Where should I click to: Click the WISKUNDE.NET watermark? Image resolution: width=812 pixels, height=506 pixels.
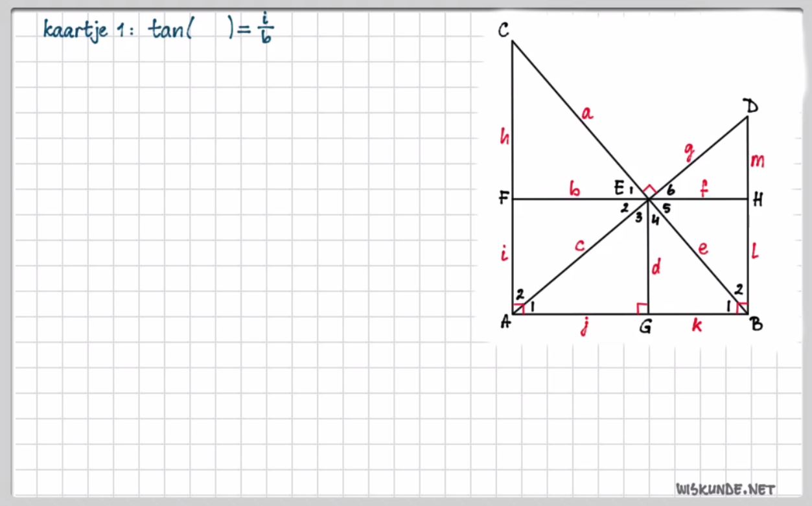coord(725,489)
